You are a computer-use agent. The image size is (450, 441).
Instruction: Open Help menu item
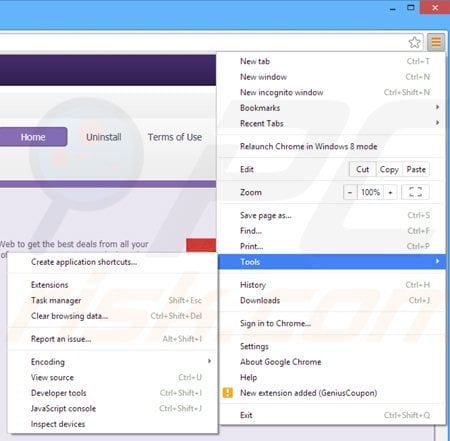pos(332,377)
